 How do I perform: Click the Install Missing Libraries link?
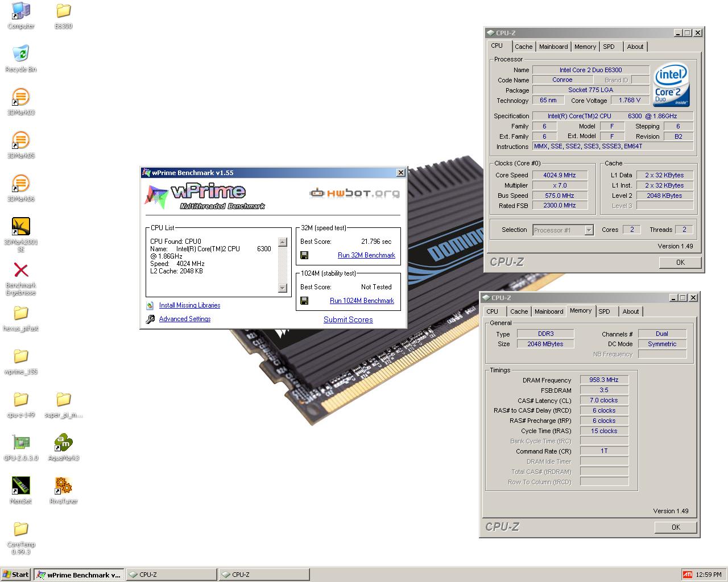click(189, 306)
